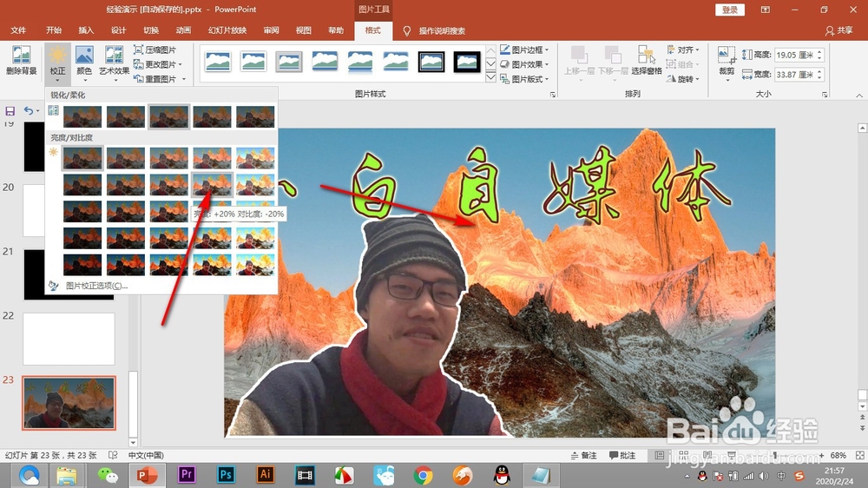Image resolution: width=868 pixels, height=488 pixels.
Task: Click the language 中文(中国) indicator
Action: coord(146,455)
